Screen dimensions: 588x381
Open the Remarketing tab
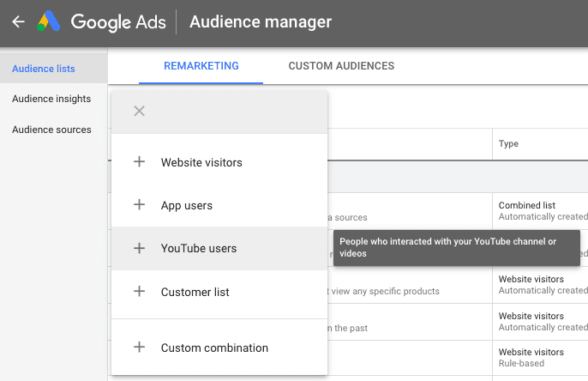pyautogui.click(x=201, y=66)
